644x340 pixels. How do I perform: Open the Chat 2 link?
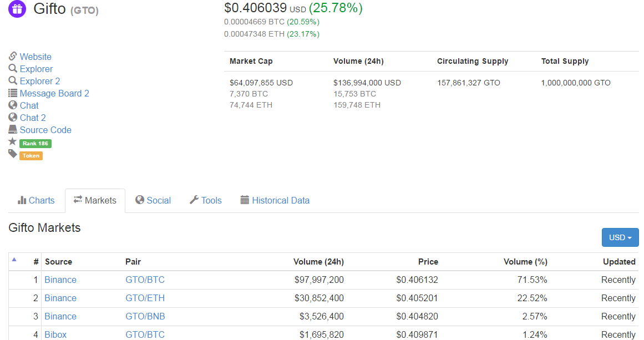[33, 118]
